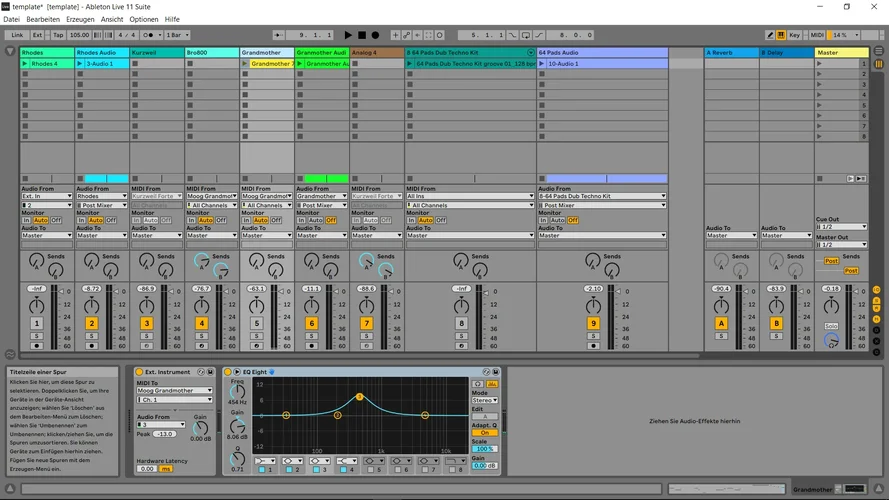Enable EQ Eight filter band 5
The height and width of the screenshot is (500, 889).
tap(370, 469)
